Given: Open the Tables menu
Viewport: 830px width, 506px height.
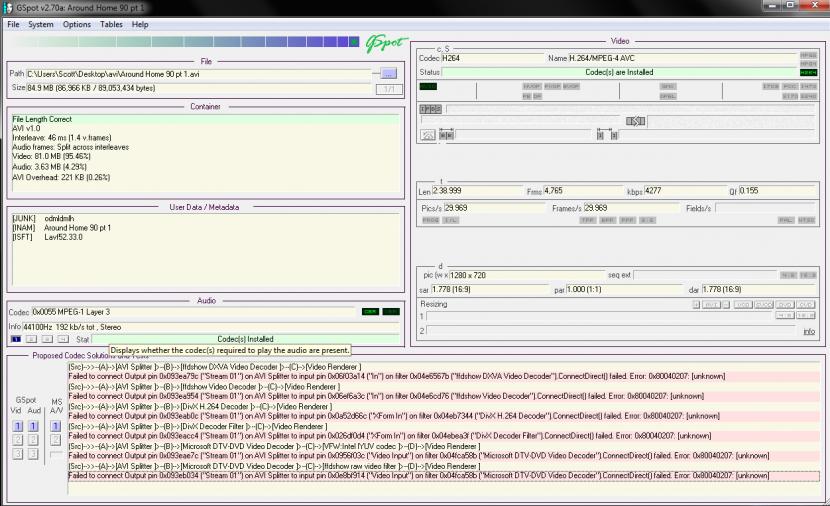Looking at the screenshot, I should 111,24.
